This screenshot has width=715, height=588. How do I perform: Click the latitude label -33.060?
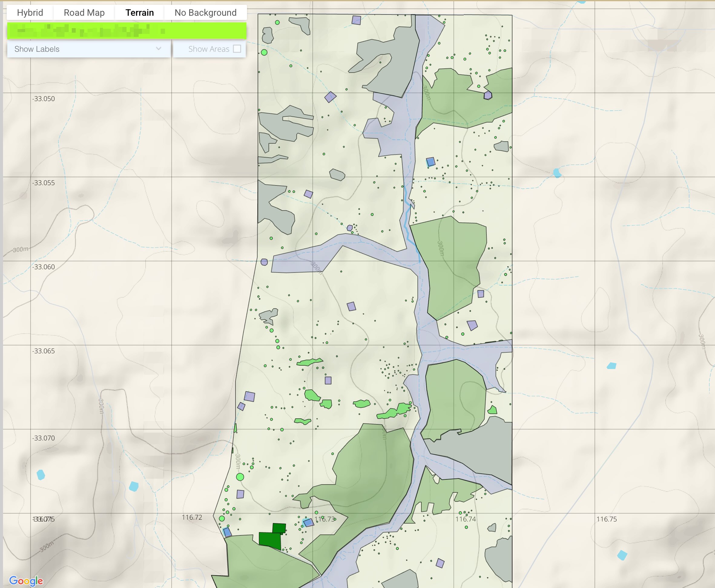(43, 266)
